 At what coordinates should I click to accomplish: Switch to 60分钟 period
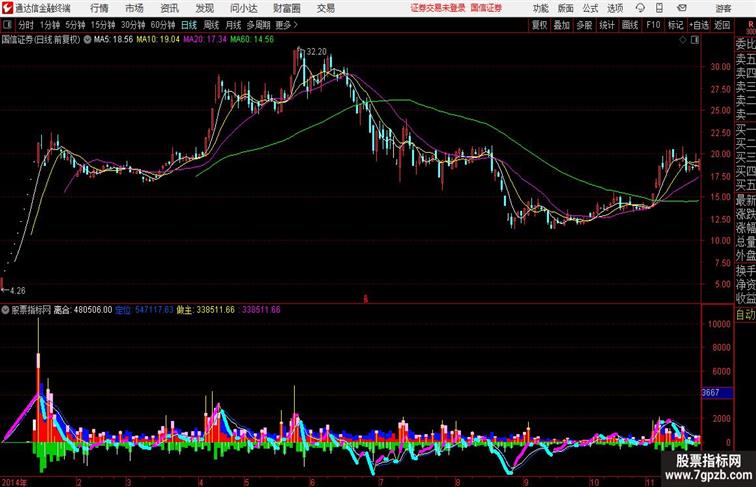(163, 25)
